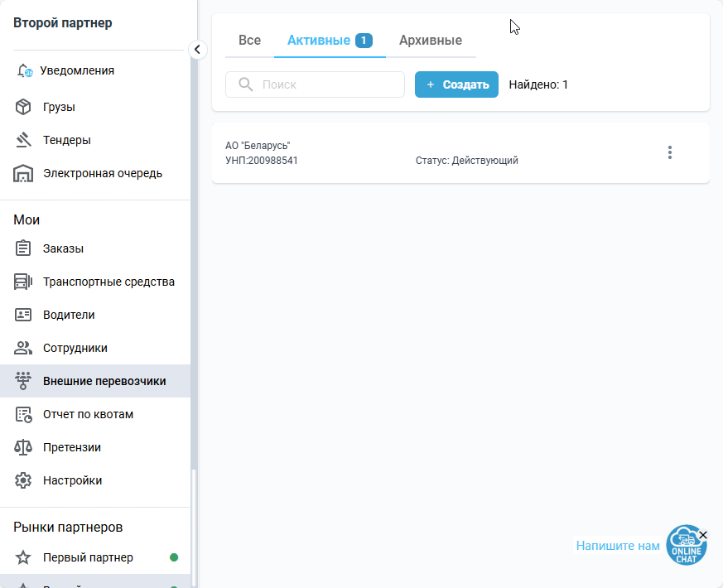Open the online chat widget
Image resolution: width=723 pixels, height=588 pixels.
[686, 545]
